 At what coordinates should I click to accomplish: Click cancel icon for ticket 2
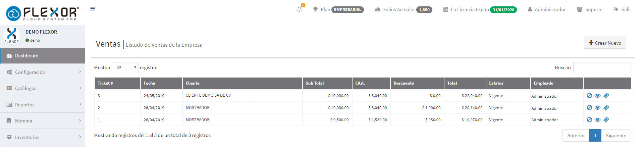(x=589, y=108)
